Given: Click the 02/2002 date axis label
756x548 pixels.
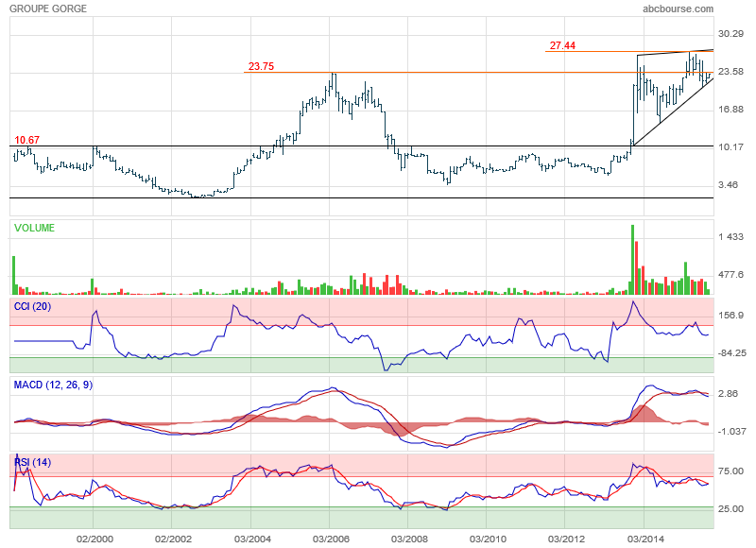Looking at the screenshot, I should [x=173, y=539].
